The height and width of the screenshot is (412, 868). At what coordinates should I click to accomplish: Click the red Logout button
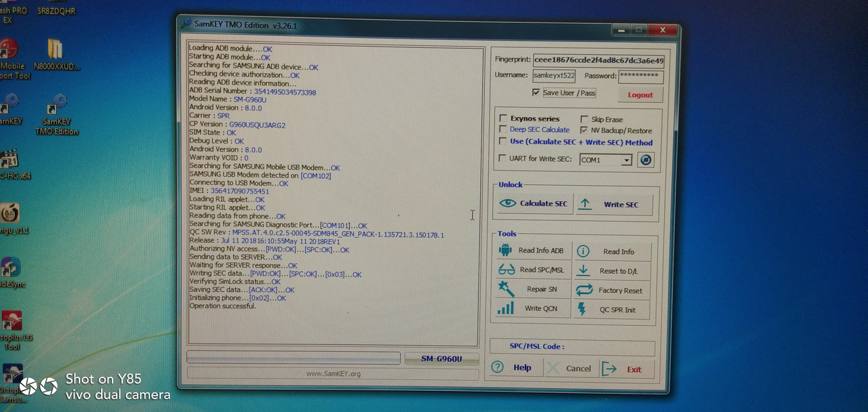(640, 95)
